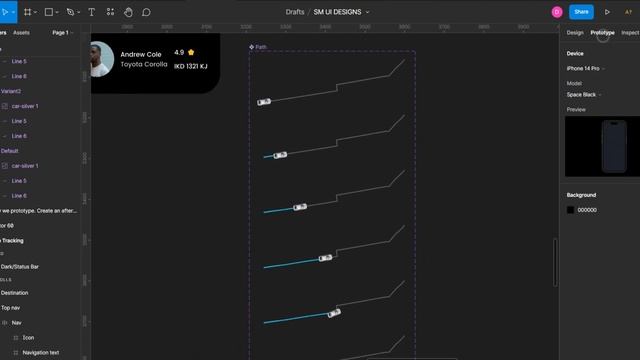Click the Drafts breadcrumb
The image size is (640, 360).
(295, 12)
